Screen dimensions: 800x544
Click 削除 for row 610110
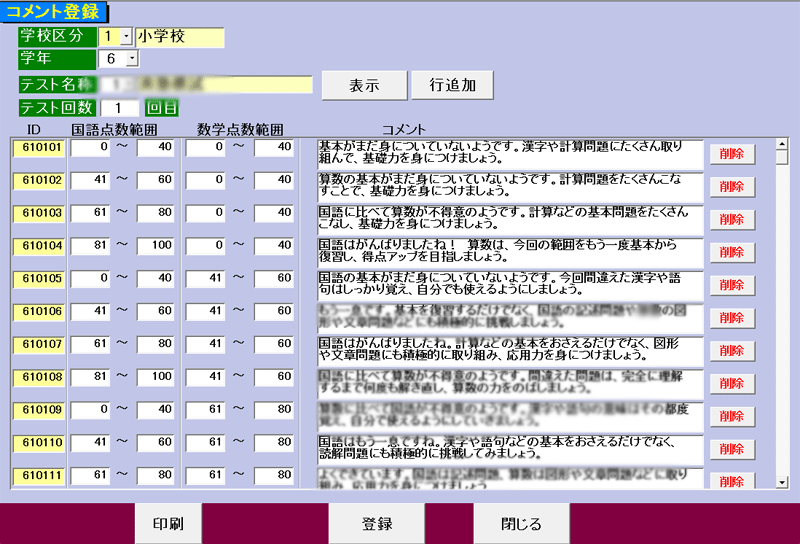(732, 448)
